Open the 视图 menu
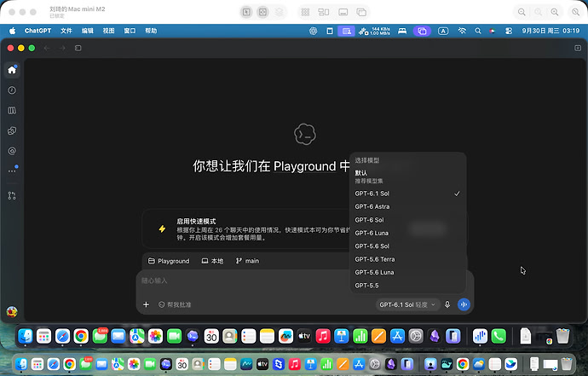The width and height of the screenshot is (588, 376). click(108, 31)
